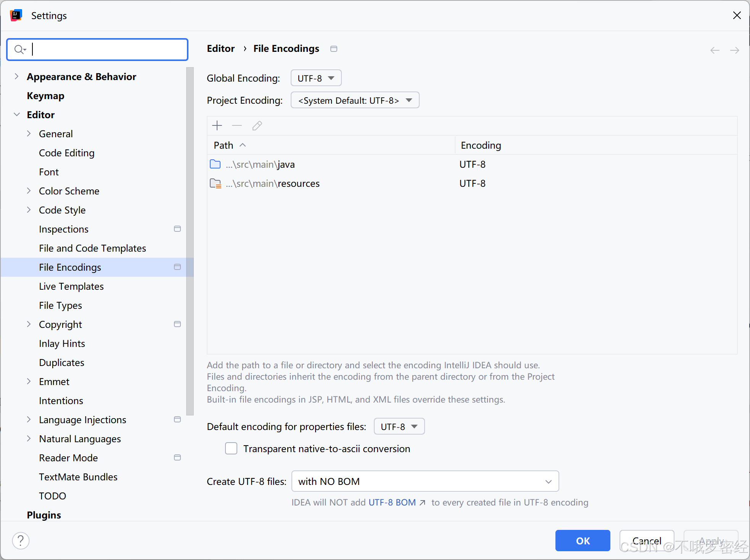This screenshot has height=560, width=750.
Task: Open the Plugins settings page
Action: [44, 515]
